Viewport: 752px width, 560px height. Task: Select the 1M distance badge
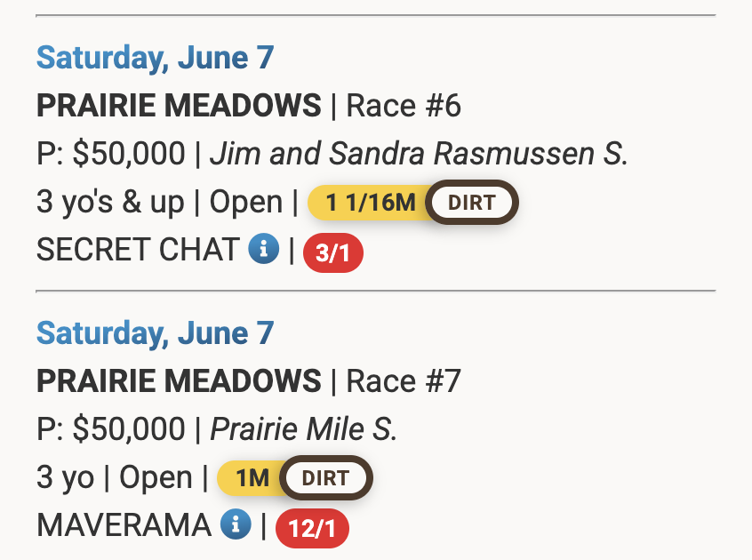point(252,478)
